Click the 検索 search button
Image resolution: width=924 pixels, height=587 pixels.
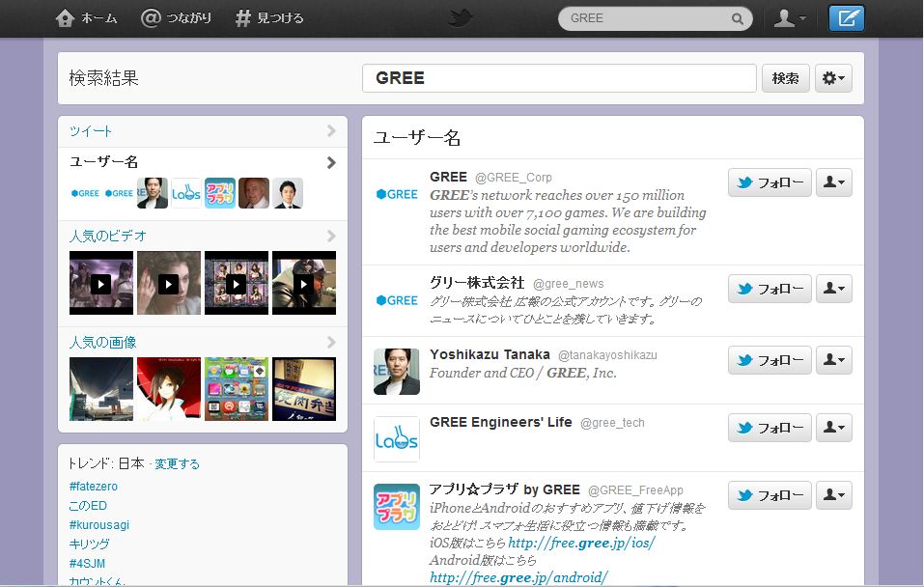coord(786,78)
